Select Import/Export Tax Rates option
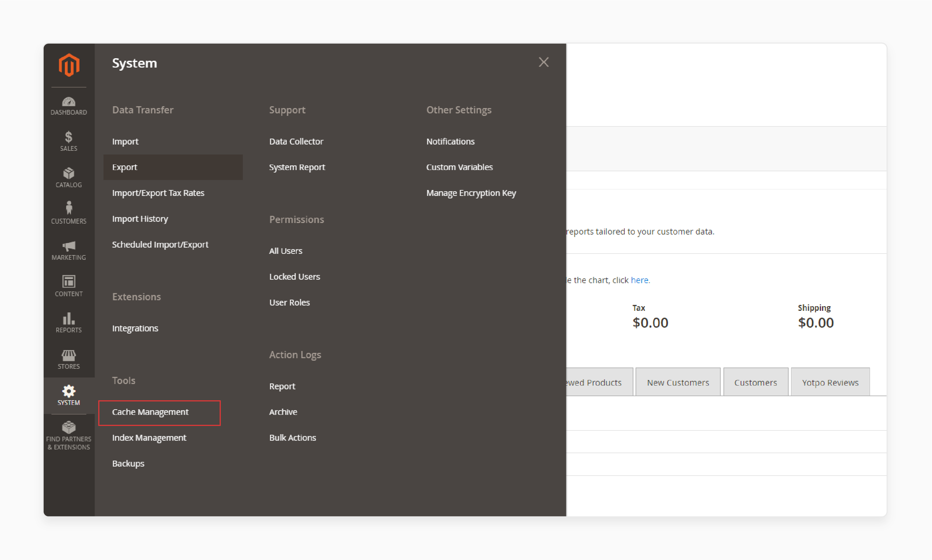The height and width of the screenshot is (560, 932). 158,193
